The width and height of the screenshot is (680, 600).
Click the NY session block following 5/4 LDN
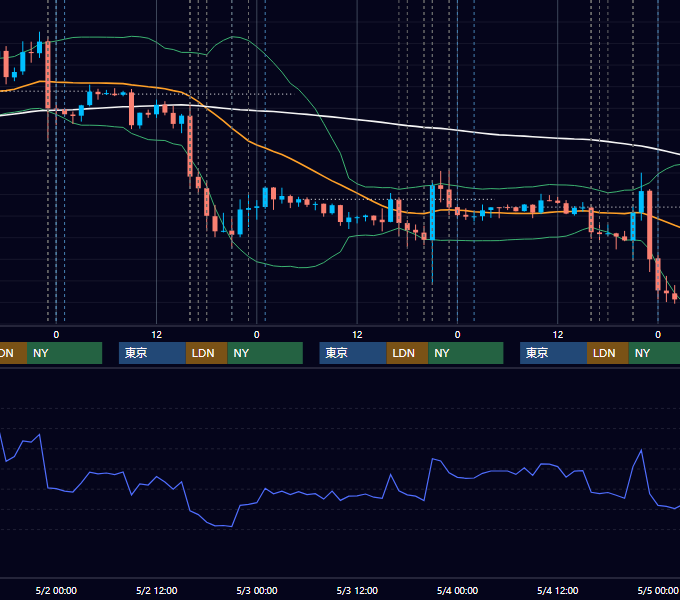[x=654, y=353]
